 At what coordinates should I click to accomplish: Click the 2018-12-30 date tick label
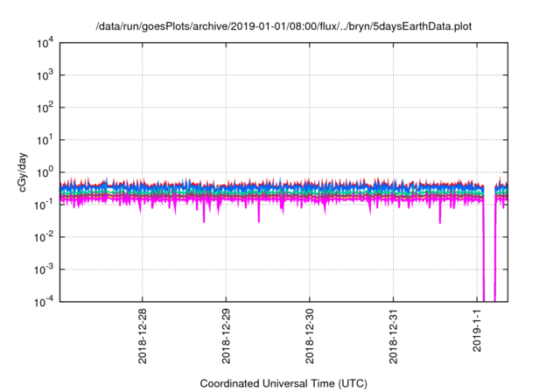309,336
